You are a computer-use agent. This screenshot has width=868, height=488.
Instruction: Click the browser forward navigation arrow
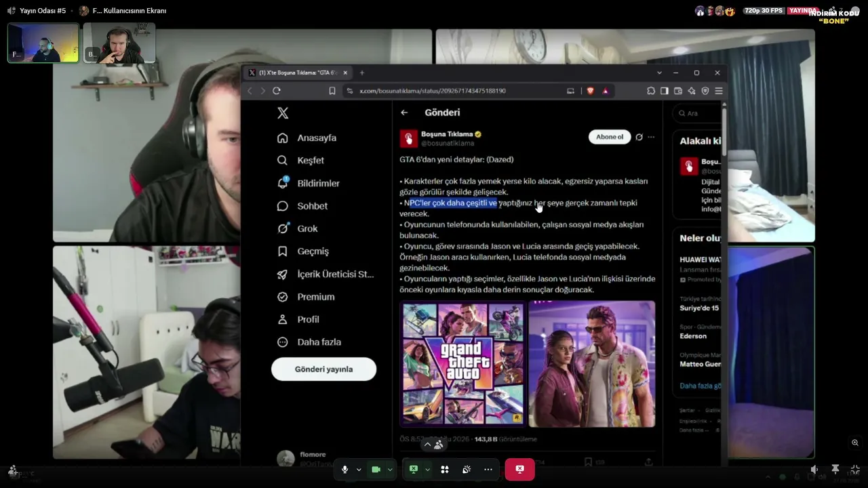tap(262, 91)
